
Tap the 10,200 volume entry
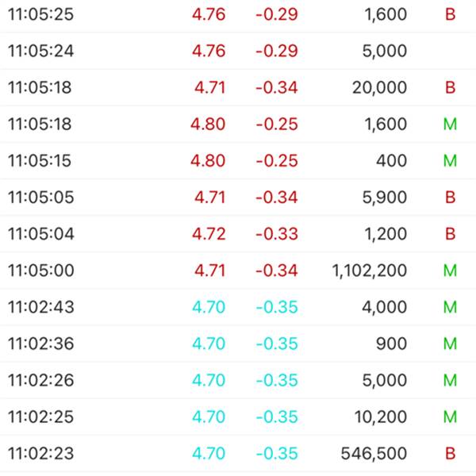pos(381,416)
